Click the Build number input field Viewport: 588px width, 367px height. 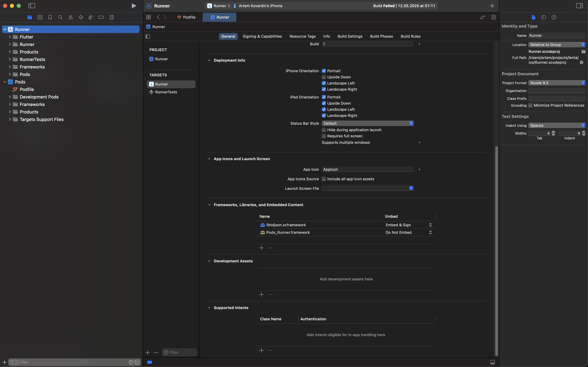click(x=368, y=44)
